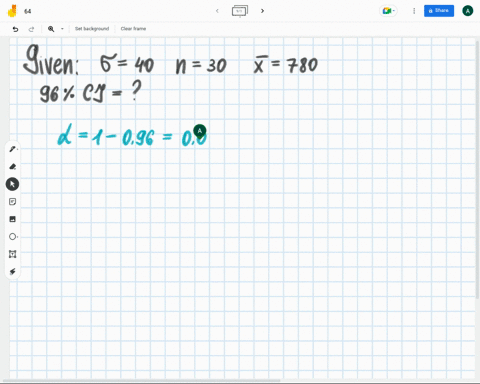Click the Undo arrow

coord(15,29)
